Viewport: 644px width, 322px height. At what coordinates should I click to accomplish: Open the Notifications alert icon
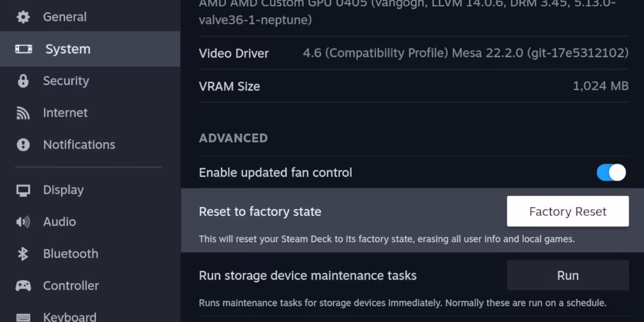[23, 145]
